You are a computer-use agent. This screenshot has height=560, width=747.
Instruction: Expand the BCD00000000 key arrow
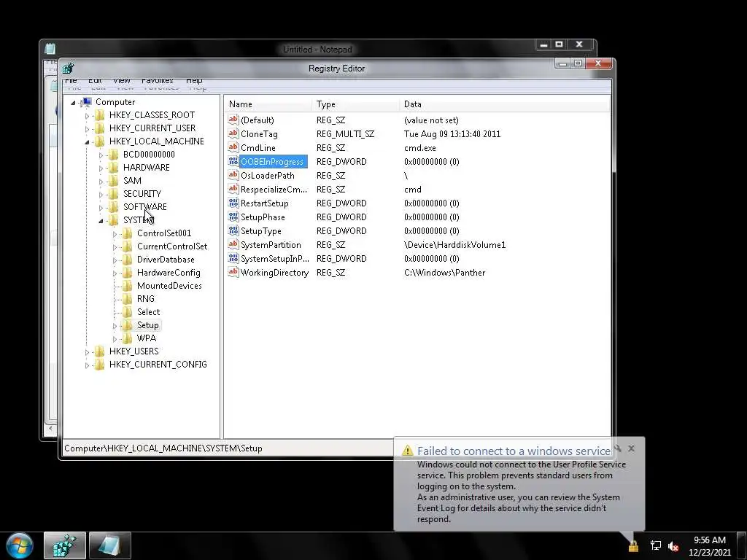click(x=101, y=155)
